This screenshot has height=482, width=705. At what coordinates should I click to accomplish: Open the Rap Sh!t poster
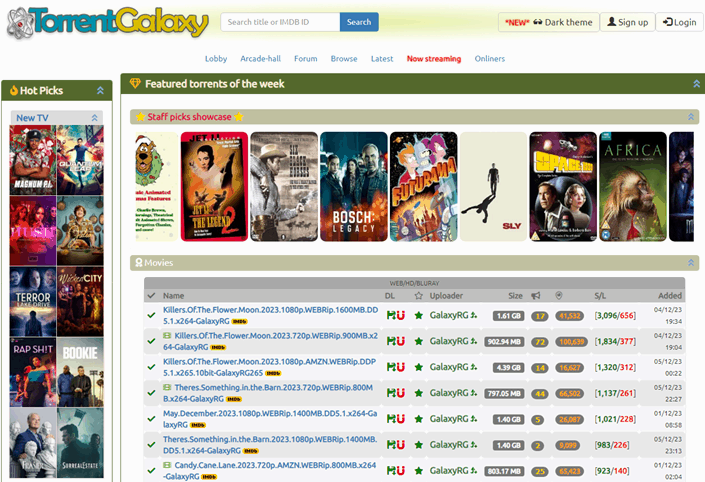click(x=33, y=372)
